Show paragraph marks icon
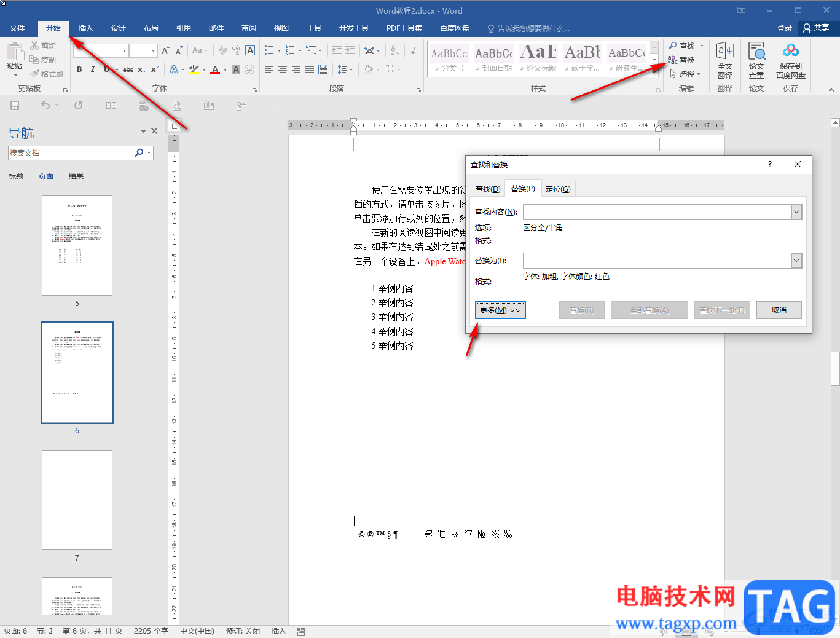This screenshot has height=638, width=840. click(x=415, y=51)
